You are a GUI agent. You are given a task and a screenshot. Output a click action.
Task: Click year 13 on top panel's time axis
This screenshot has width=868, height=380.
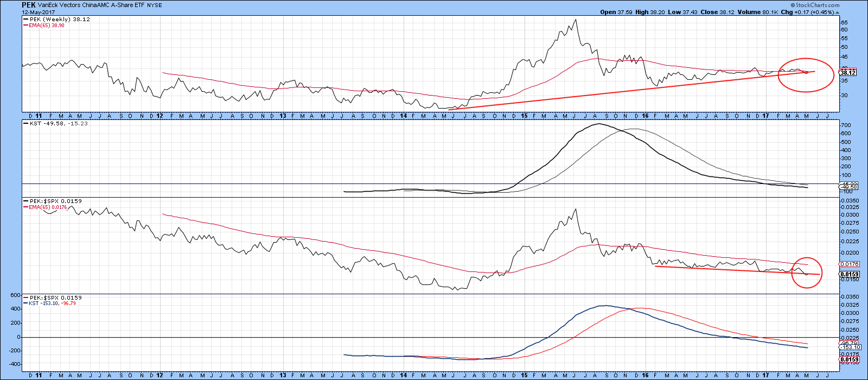[x=283, y=116]
